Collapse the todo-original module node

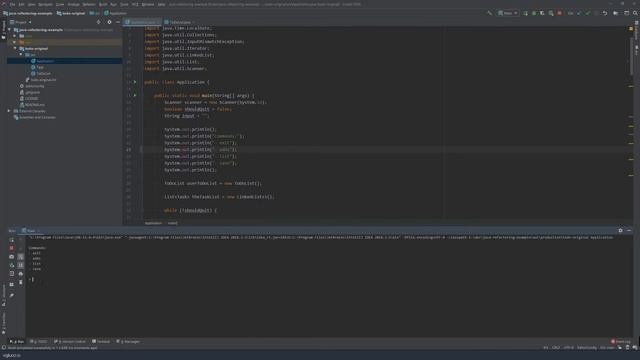point(15,49)
